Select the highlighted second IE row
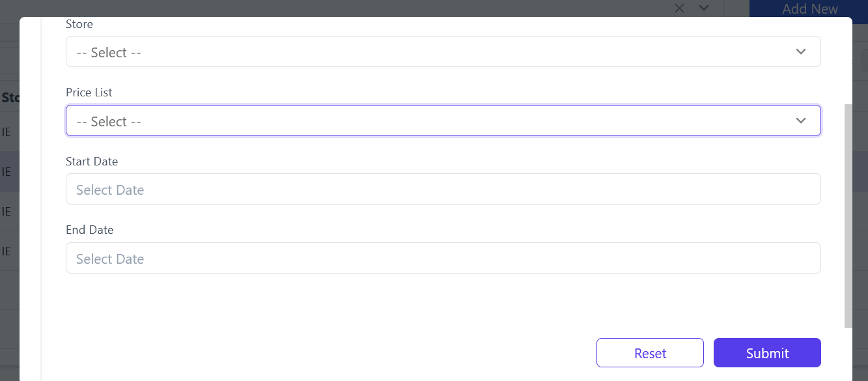 click(10, 171)
